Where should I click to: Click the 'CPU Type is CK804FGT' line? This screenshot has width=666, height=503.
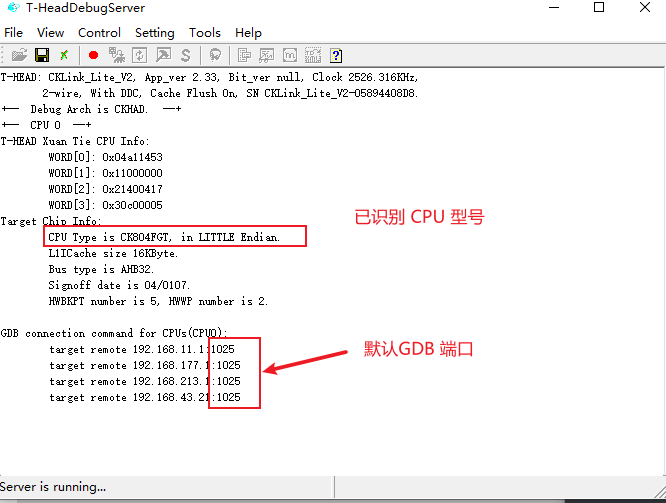coord(164,237)
